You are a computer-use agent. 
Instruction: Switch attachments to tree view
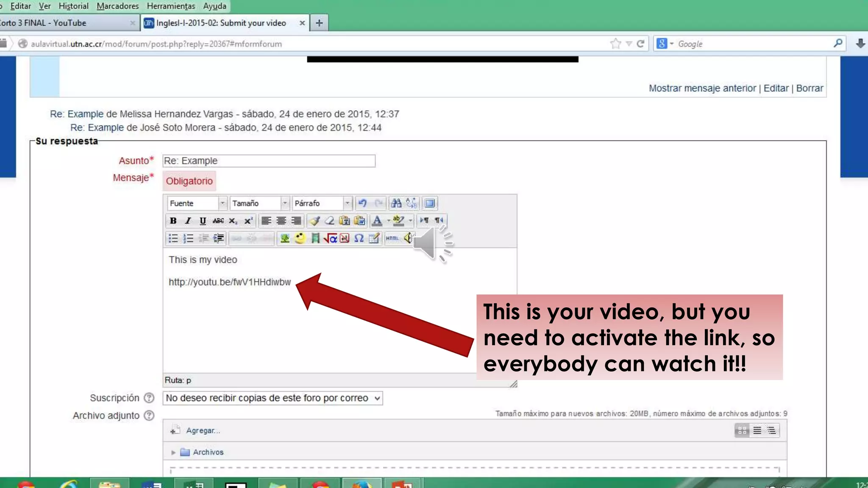click(772, 430)
